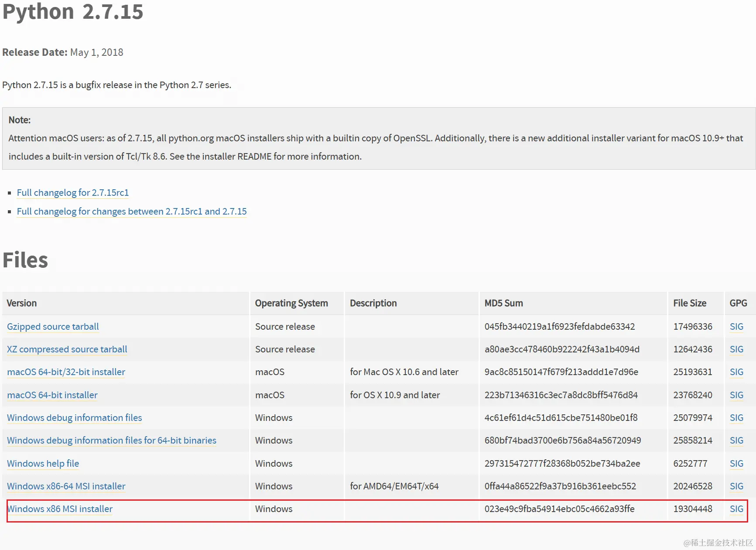The height and width of the screenshot is (550, 756).
Task: Download Windows debug information files for 64-bit binaries
Action: tap(111, 440)
